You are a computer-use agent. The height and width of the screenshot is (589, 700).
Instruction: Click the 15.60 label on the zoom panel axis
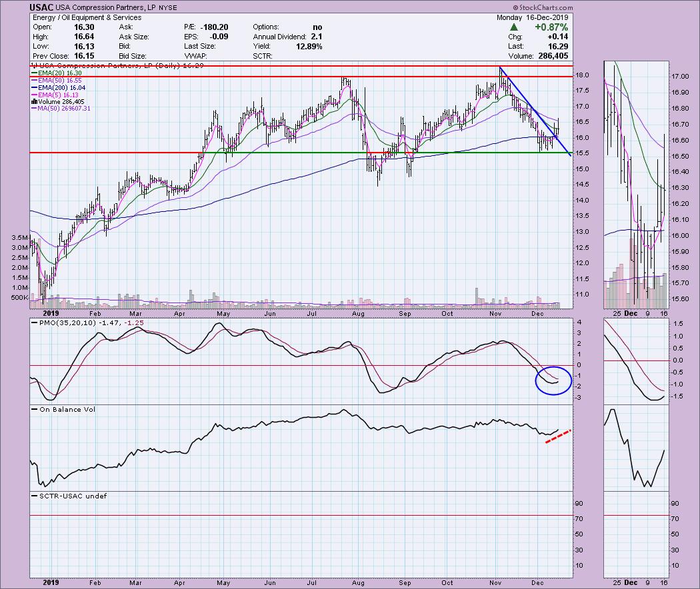pos(679,299)
